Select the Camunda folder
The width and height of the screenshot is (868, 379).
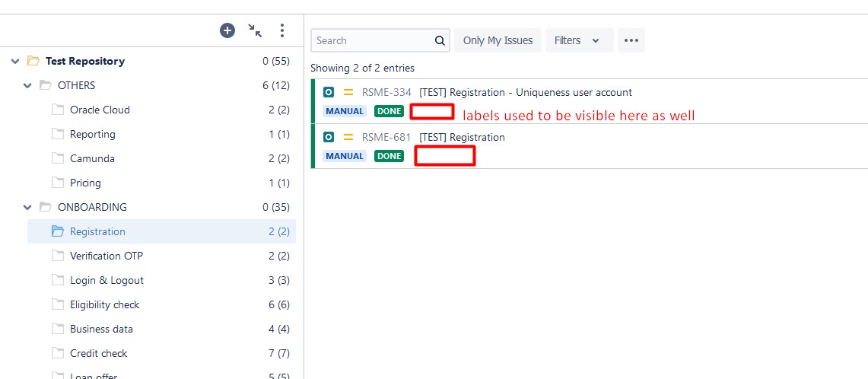click(93, 158)
